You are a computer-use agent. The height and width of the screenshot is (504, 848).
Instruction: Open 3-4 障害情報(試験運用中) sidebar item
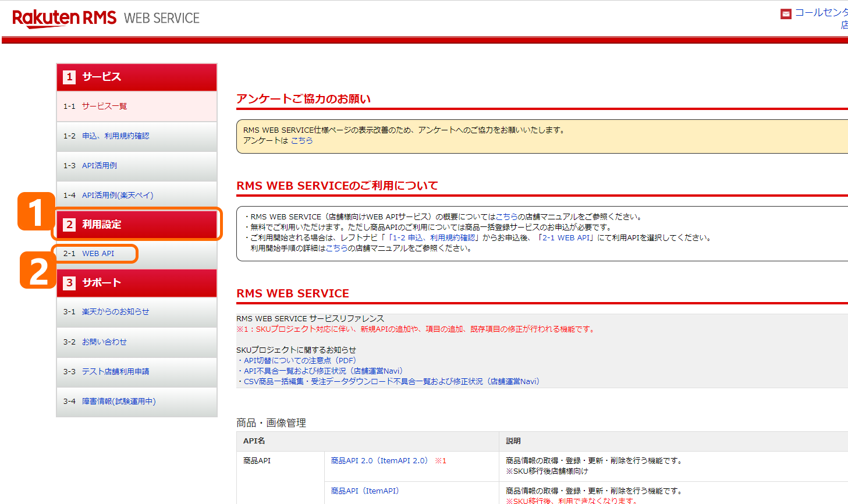tap(137, 402)
